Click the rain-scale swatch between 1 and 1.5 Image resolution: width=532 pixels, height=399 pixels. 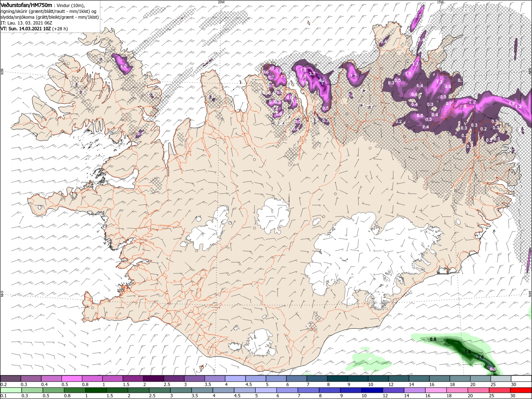96,390
